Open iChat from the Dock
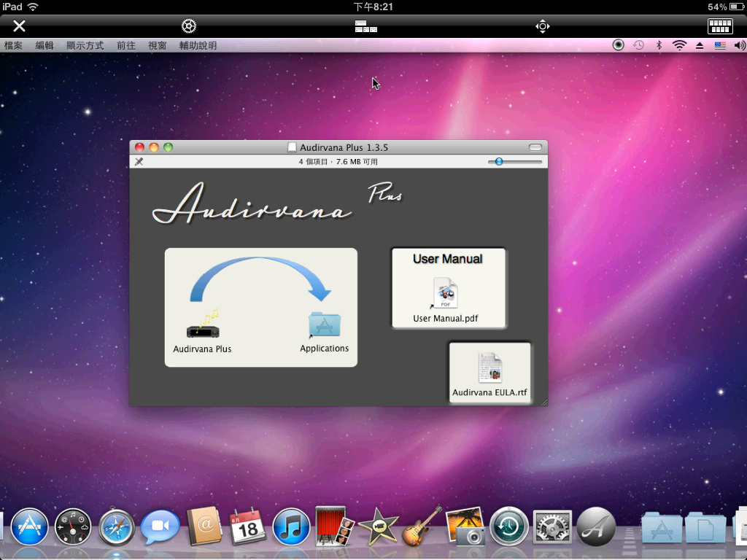The height and width of the screenshot is (560, 747). click(160, 526)
